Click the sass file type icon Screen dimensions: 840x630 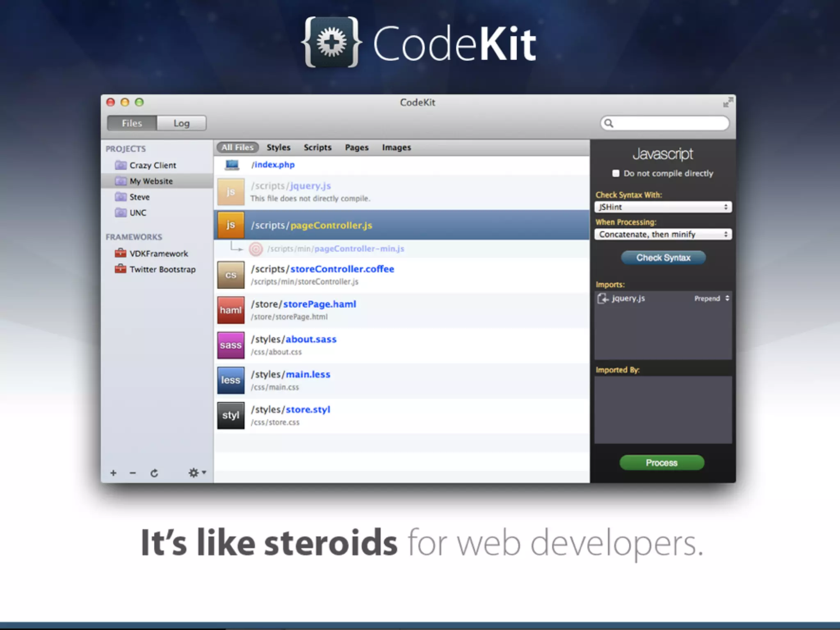coord(231,345)
